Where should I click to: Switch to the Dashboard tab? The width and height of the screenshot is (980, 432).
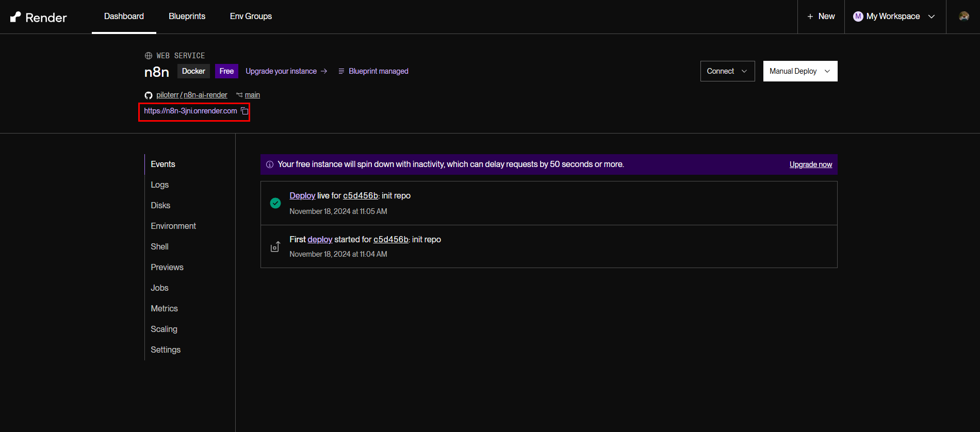pos(124,16)
